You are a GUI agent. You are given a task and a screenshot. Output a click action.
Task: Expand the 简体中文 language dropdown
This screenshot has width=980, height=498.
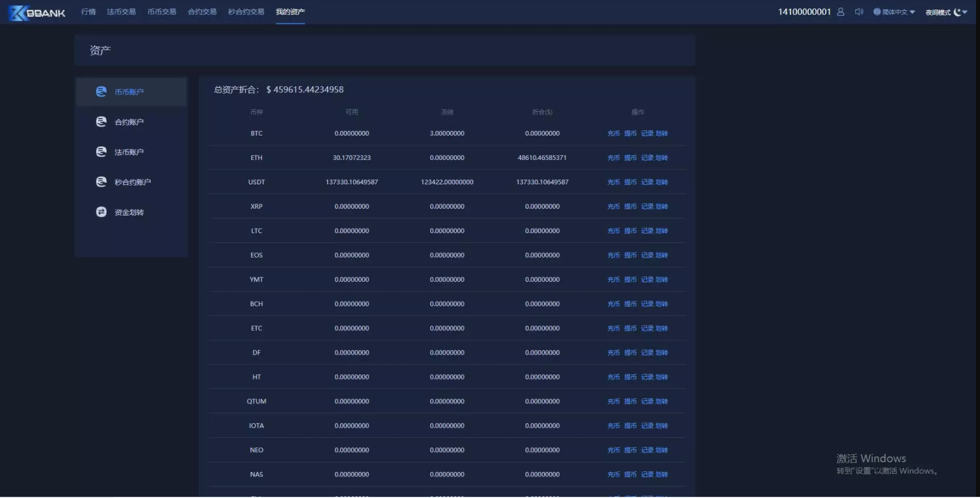[x=912, y=12]
